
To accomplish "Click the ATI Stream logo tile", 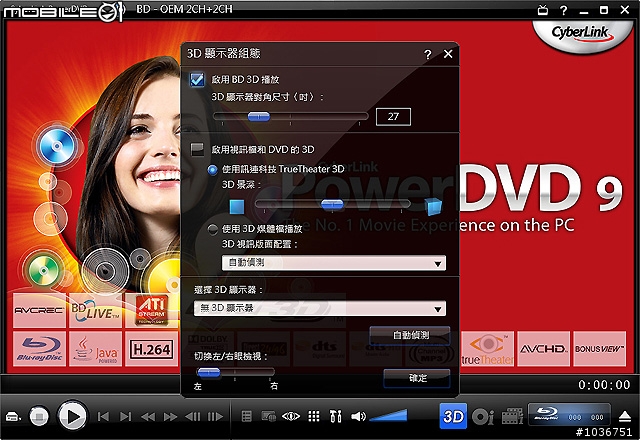I will [x=151, y=310].
